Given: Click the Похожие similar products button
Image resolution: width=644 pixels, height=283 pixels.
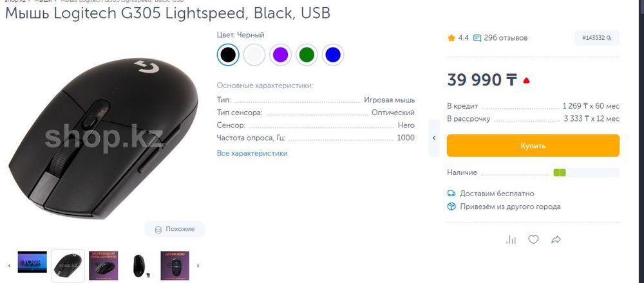Looking at the screenshot, I should point(175,229).
